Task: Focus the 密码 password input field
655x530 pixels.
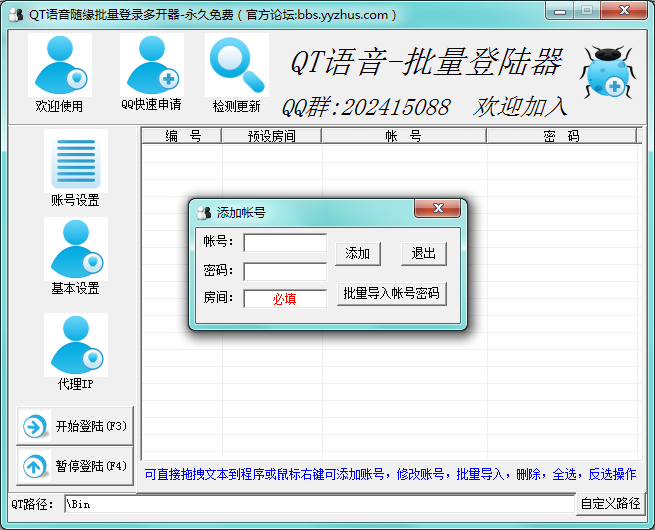Action: point(285,271)
